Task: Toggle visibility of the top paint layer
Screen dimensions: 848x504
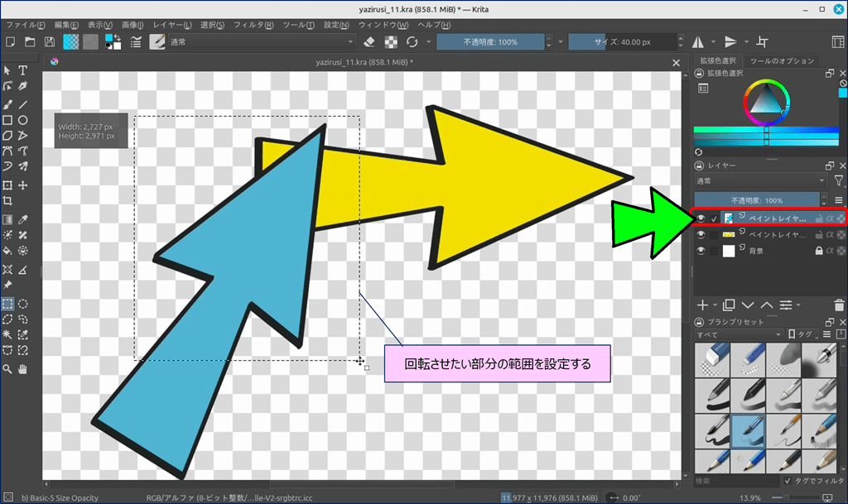Action: click(701, 218)
